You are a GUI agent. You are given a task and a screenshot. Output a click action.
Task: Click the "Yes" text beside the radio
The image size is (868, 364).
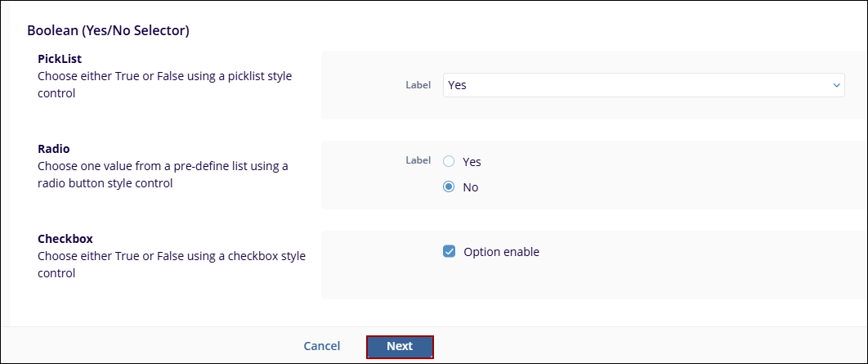pyautogui.click(x=472, y=162)
